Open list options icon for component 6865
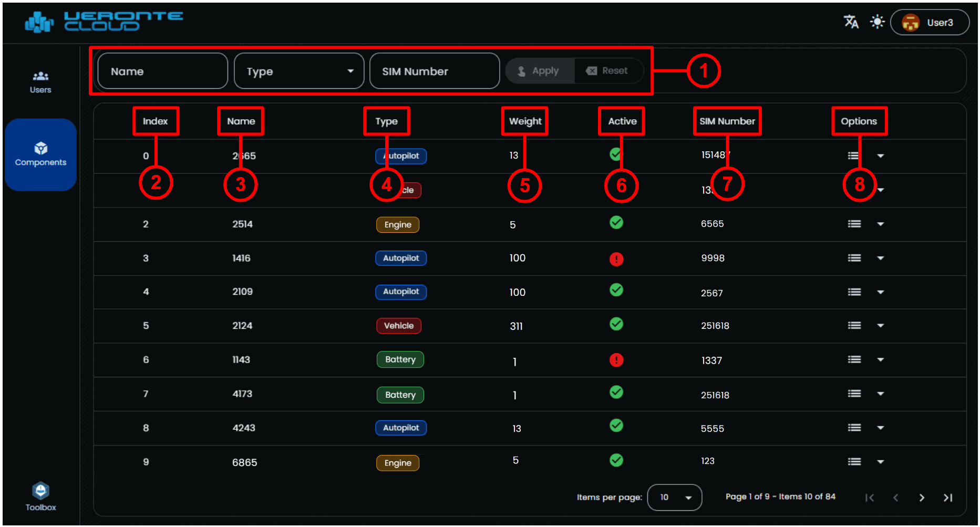The width and height of the screenshot is (980, 527). [x=854, y=462]
